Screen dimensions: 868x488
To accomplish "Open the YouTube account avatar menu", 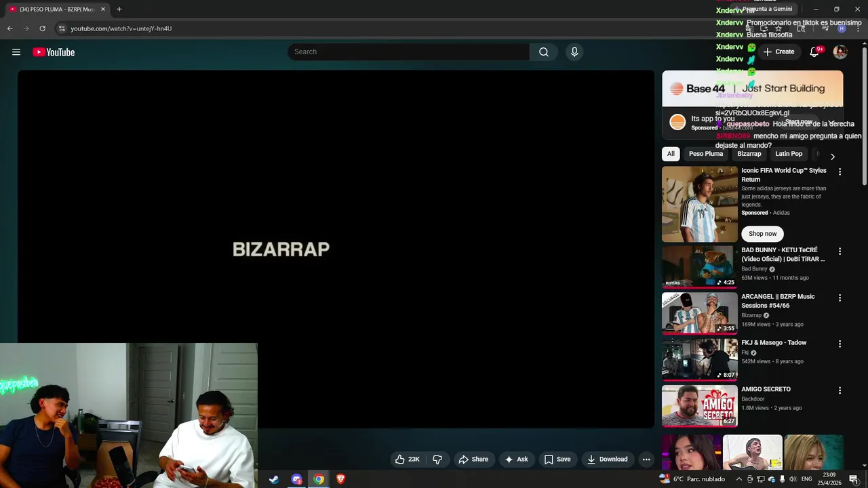I will point(840,52).
